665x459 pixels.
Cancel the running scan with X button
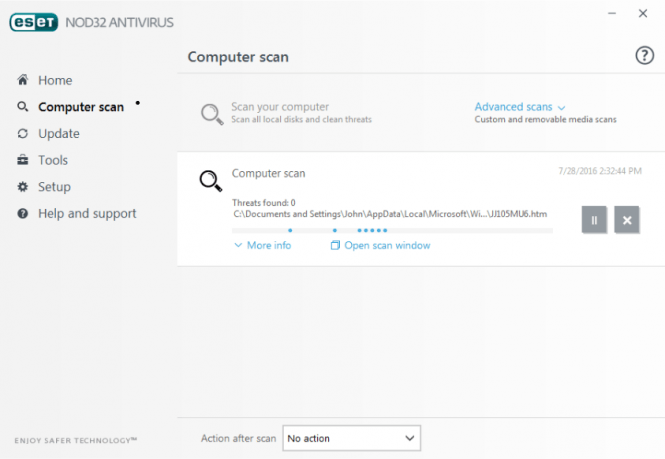pos(626,220)
